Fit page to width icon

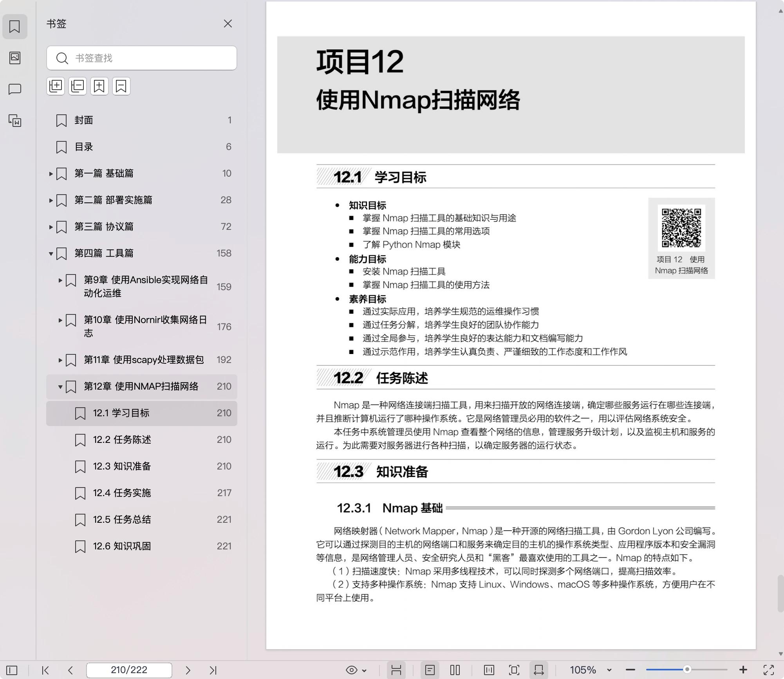coord(539,670)
